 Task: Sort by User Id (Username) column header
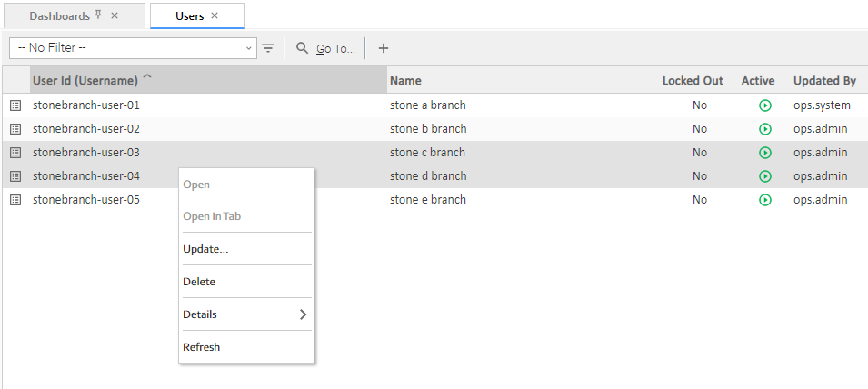(x=85, y=81)
